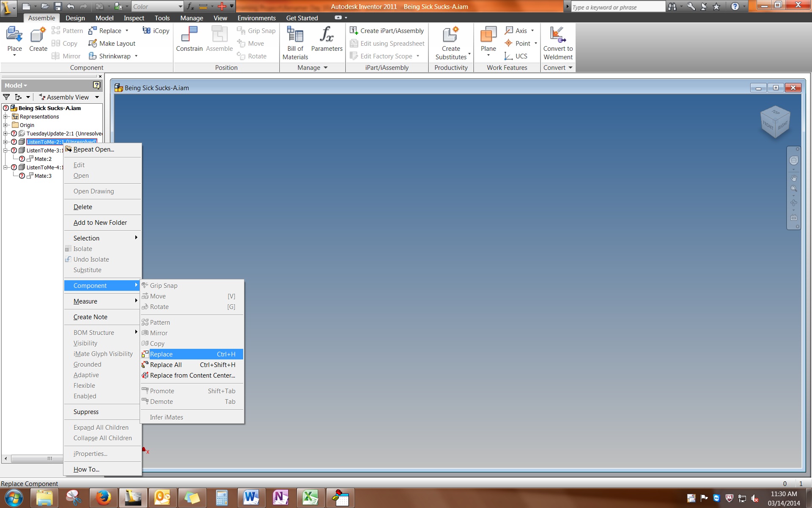Click How To... entry

point(102,469)
